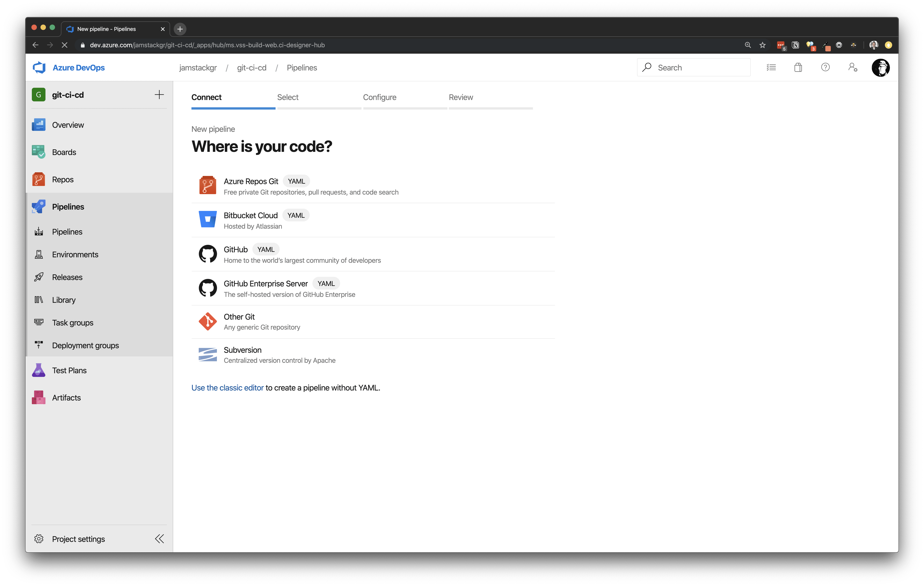Viewport: 924px width, 586px height.
Task: Click the Artifacts icon in sidebar
Action: pyautogui.click(x=38, y=397)
